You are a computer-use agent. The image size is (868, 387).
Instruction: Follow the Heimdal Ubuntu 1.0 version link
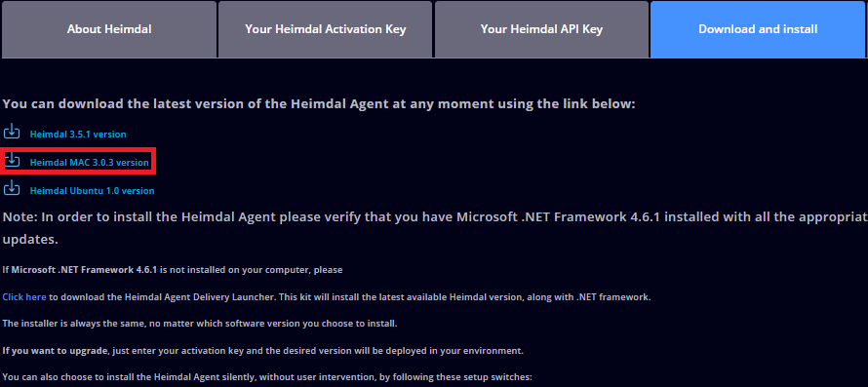click(92, 191)
